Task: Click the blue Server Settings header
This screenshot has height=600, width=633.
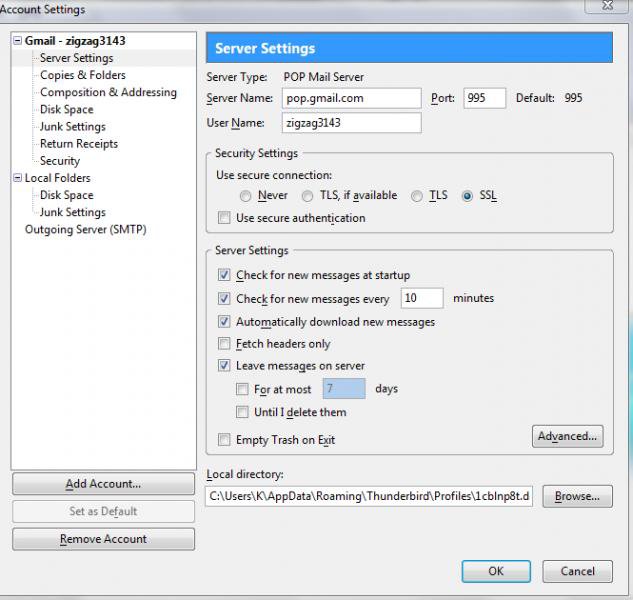Action: pyautogui.click(x=409, y=48)
